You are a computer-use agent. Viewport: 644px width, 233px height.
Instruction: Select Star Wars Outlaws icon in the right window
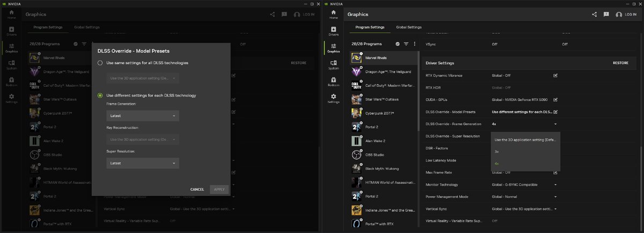point(356,99)
